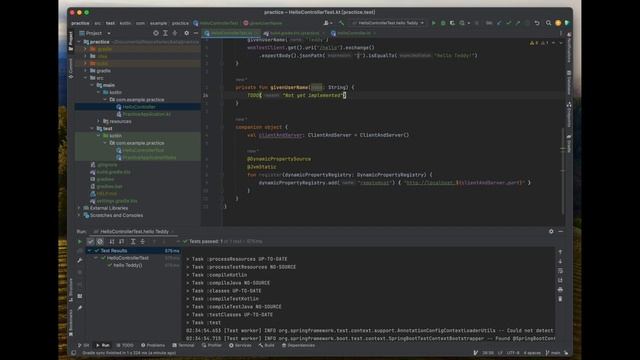
Task: Click the editor vertical scrollbar
Action: coord(563,171)
